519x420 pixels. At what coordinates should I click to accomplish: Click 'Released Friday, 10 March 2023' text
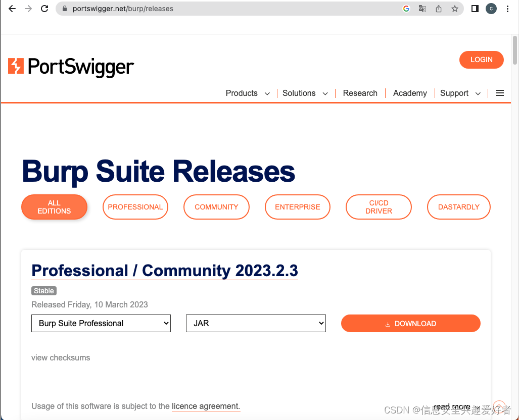click(89, 304)
